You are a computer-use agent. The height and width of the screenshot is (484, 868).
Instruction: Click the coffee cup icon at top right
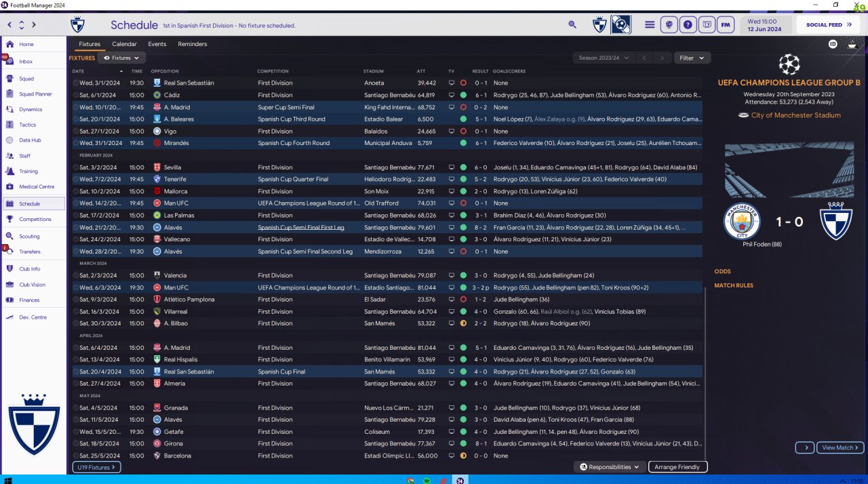(852, 44)
